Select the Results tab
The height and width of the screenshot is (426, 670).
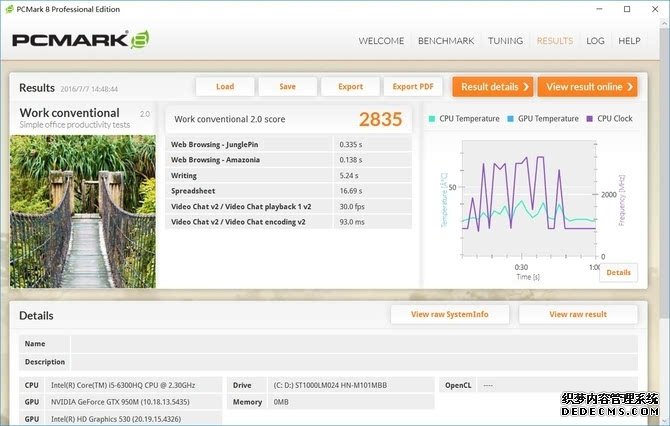tap(555, 41)
